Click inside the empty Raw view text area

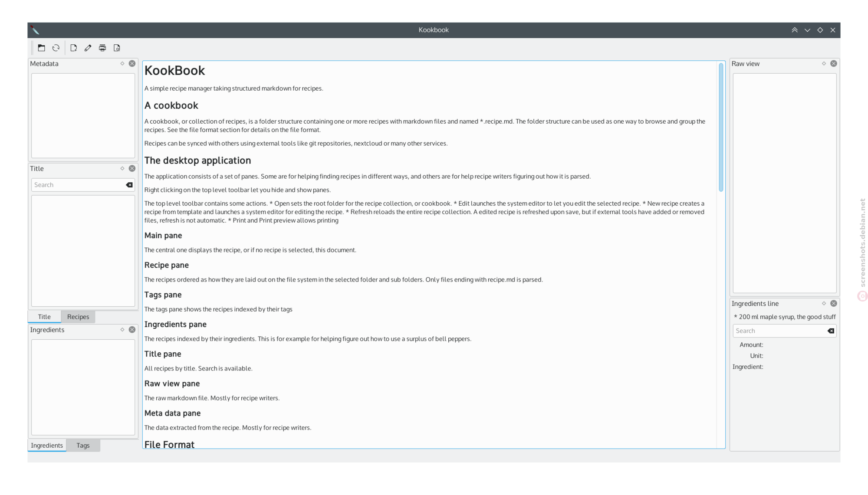coord(785,183)
